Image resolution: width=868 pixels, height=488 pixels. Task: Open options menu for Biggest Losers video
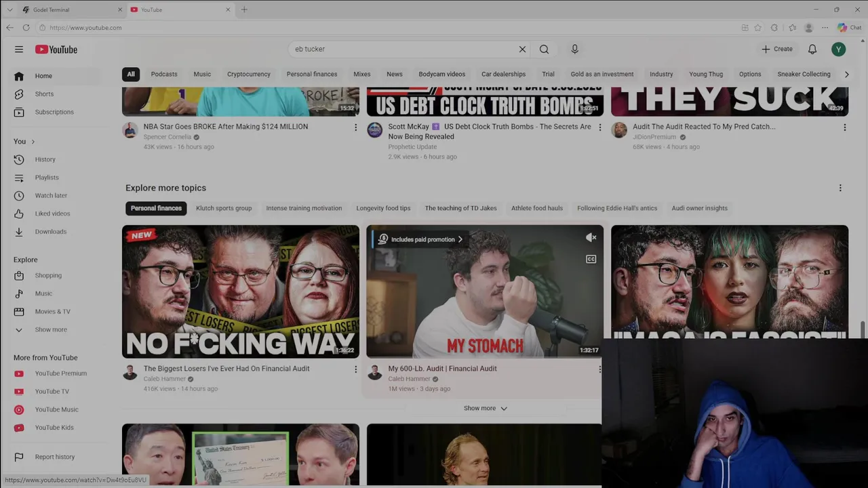pos(355,369)
